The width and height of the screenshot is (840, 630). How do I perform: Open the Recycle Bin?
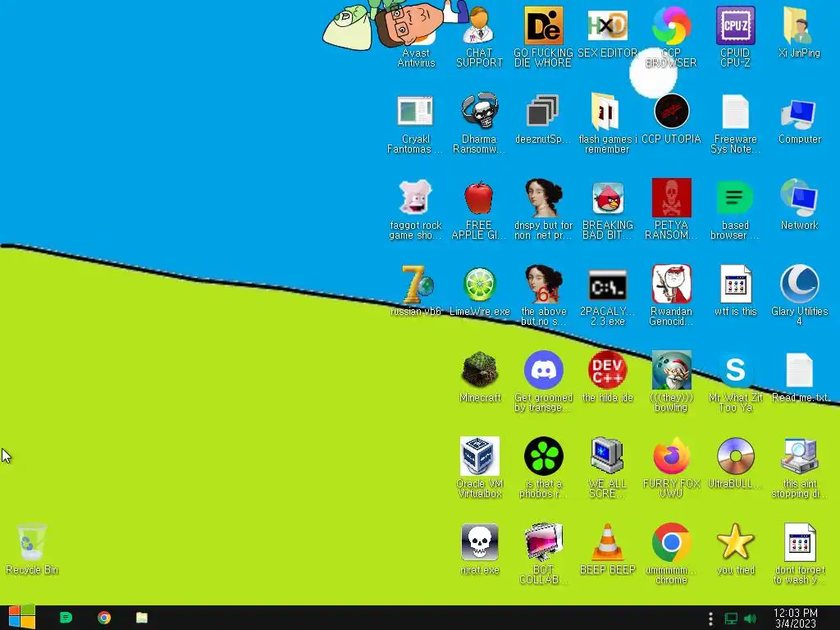coord(32,550)
